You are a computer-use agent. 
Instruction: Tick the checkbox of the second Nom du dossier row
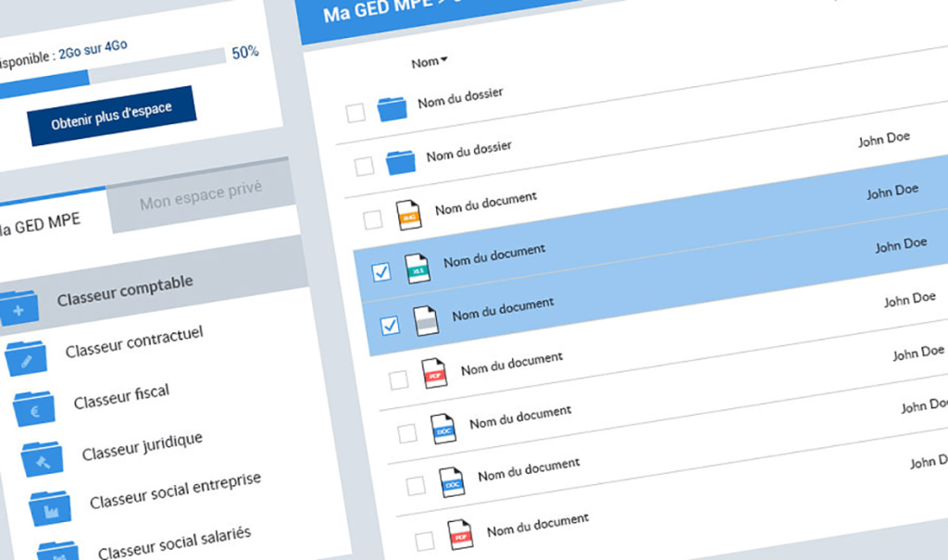pos(364,167)
